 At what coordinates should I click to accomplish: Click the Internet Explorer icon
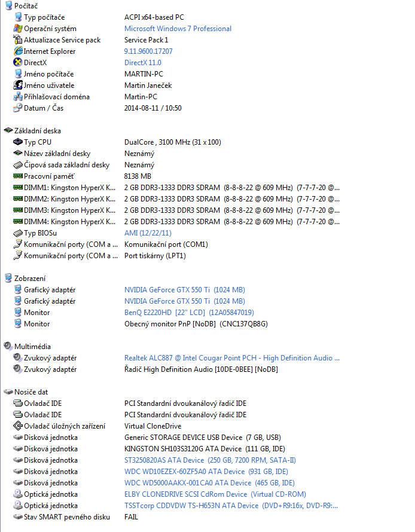click(x=18, y=51)
